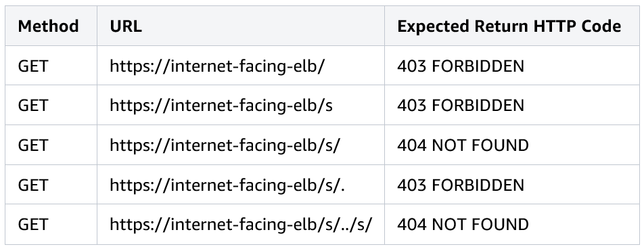Click 404 NOT FOUND for the /s/ URL

click(x=463, y=145)
